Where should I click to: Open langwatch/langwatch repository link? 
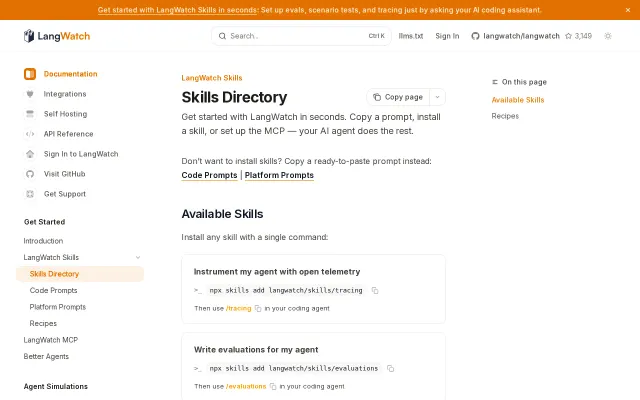[x=521, y=36]
